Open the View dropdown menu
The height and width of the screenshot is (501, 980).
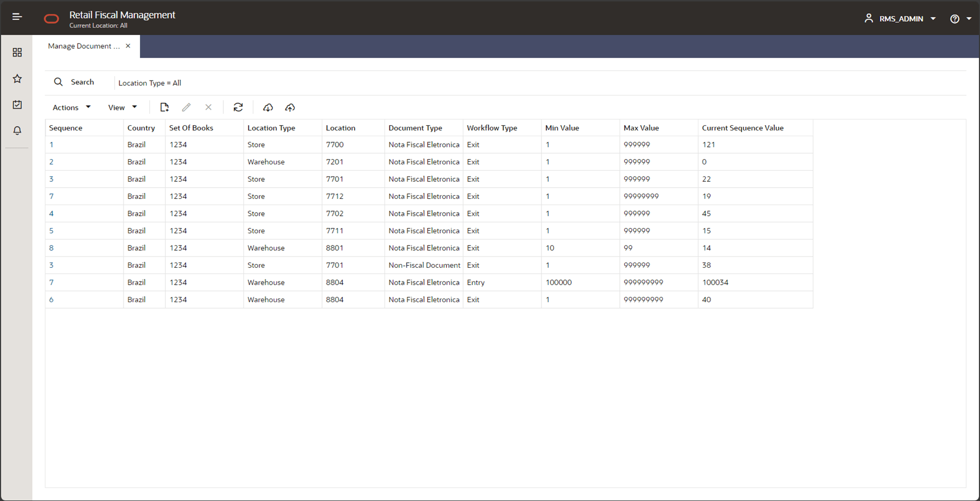[x=122, y=108]
